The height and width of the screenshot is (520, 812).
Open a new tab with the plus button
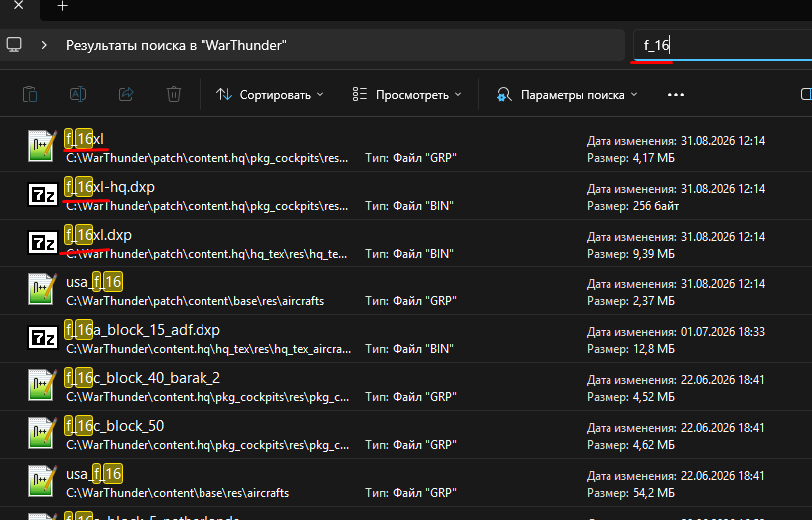click(62, 6)
